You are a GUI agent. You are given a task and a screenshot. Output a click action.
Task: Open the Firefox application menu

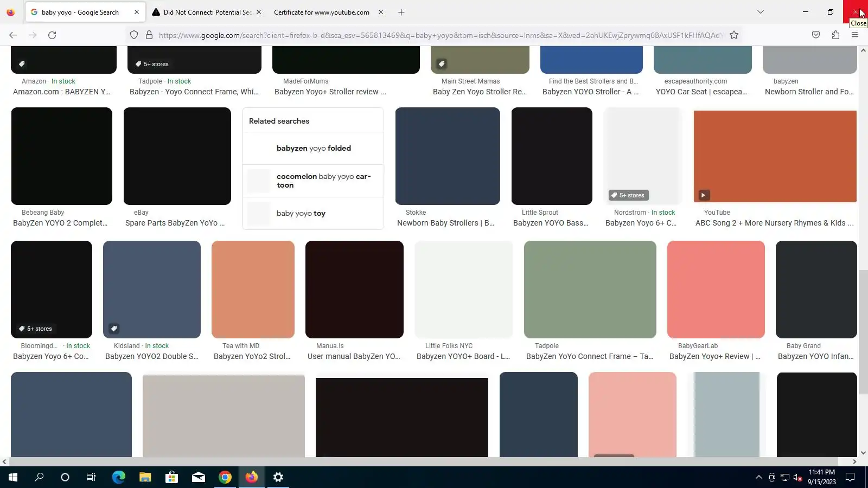(855, 35)
